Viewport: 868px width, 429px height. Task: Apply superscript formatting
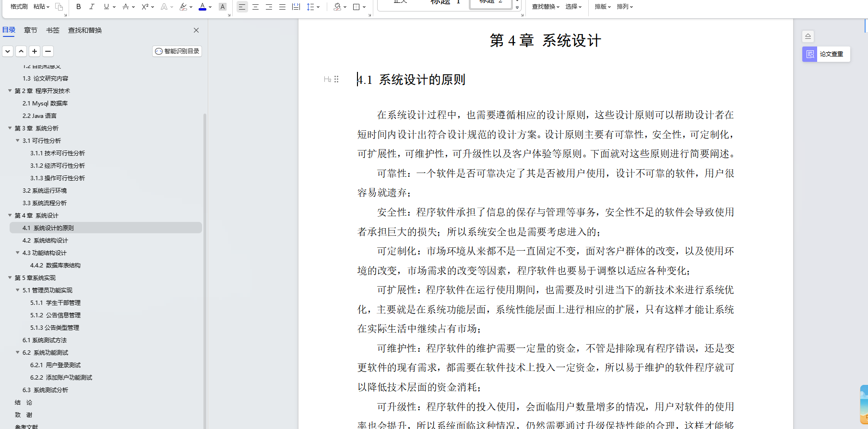click(145, 7)
